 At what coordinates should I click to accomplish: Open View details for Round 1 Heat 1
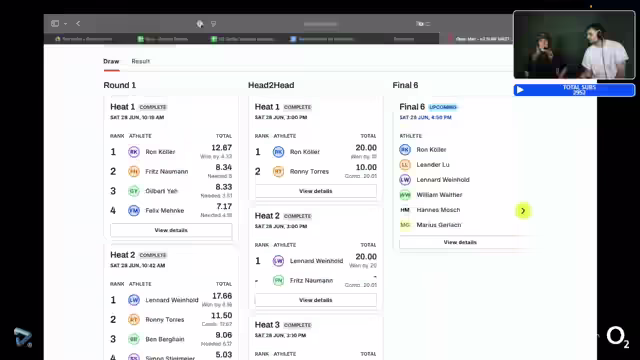(x=171, y=230)
